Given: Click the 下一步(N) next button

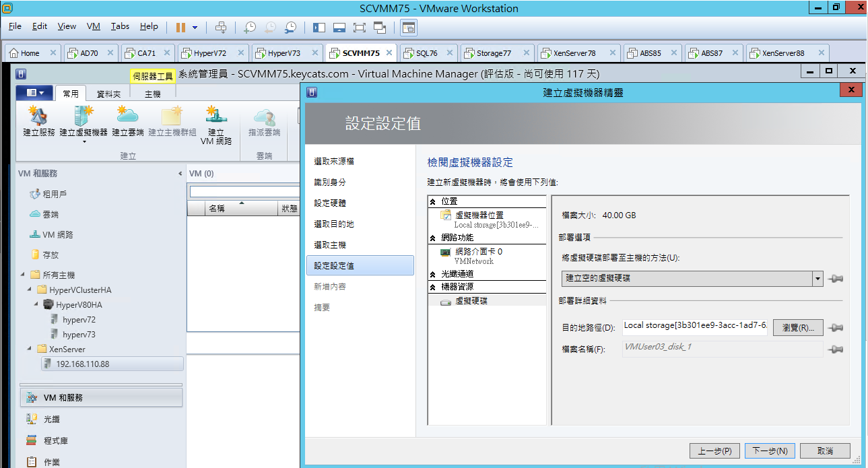Looking at the screenshot, I should [x=770, y=450].
